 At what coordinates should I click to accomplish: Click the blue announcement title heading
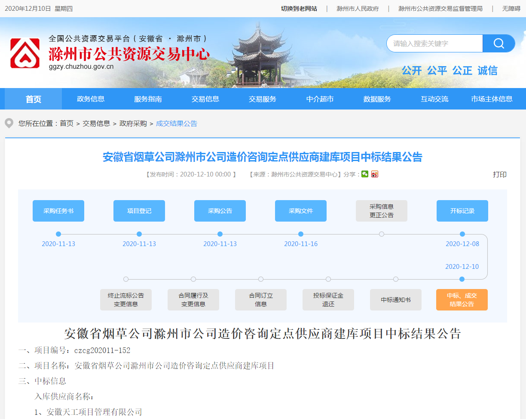tap(263, 157)
